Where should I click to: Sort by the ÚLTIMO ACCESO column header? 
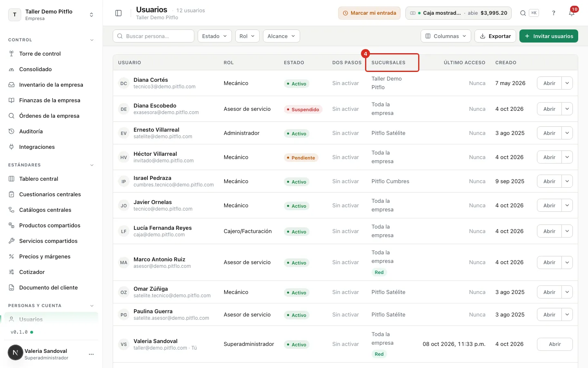coord(465,63)
